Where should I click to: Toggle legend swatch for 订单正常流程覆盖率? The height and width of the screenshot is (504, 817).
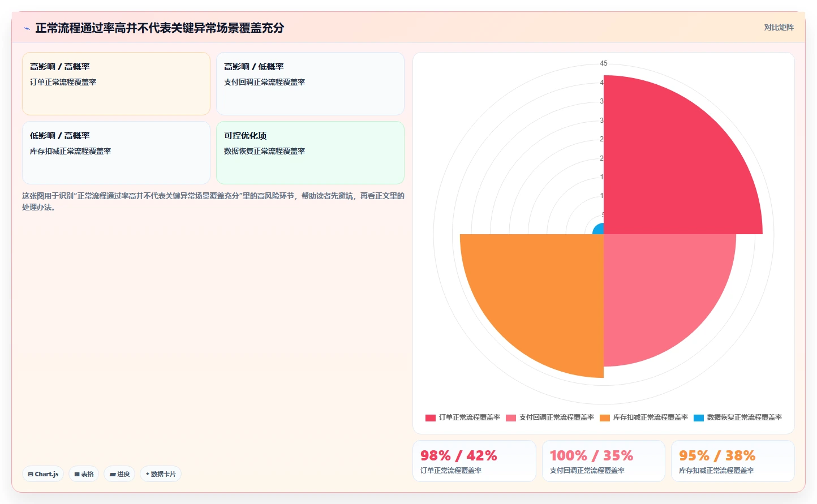click(x=431, y=418)
